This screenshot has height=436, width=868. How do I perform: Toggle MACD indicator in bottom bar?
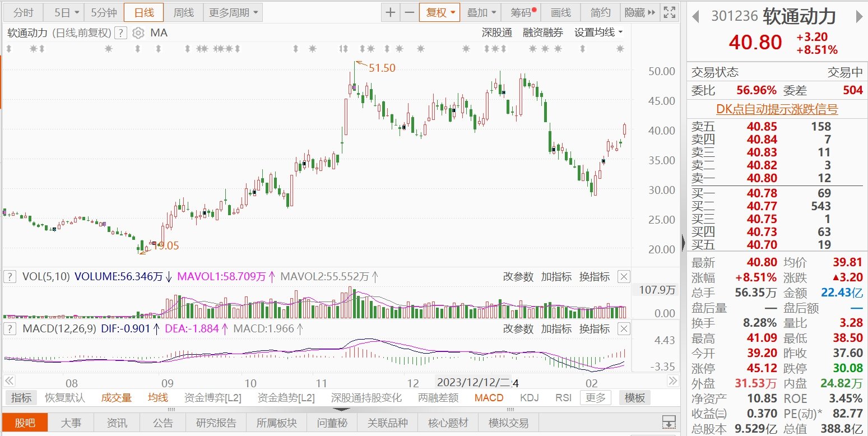click(489, 398)
